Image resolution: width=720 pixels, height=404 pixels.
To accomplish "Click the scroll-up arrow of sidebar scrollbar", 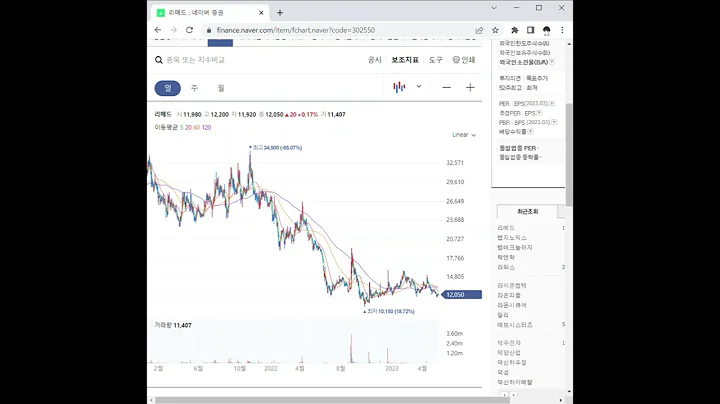I will pyautogui.click(x=569, y=44).
